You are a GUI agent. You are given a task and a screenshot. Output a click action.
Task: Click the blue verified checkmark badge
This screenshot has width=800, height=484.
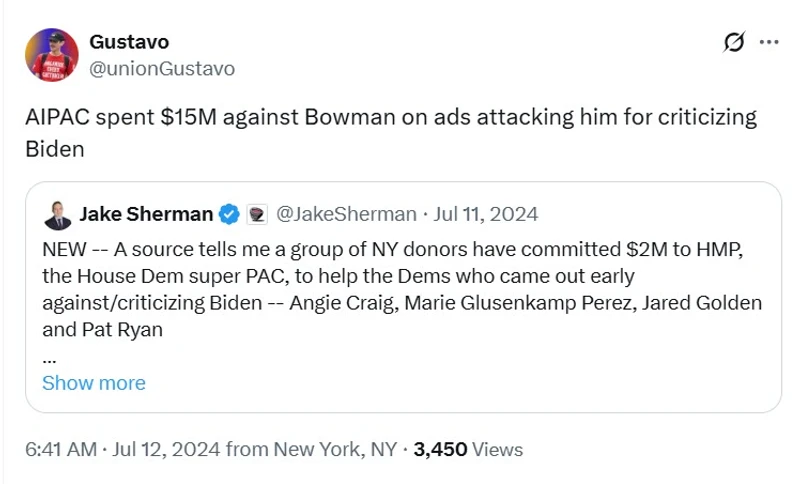click(229, 214)
